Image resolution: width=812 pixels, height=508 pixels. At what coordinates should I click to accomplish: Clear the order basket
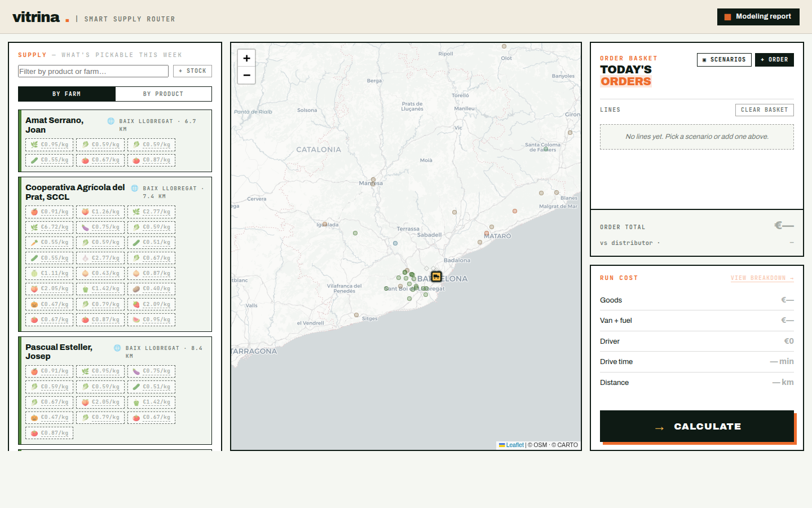tap(765, 110)
